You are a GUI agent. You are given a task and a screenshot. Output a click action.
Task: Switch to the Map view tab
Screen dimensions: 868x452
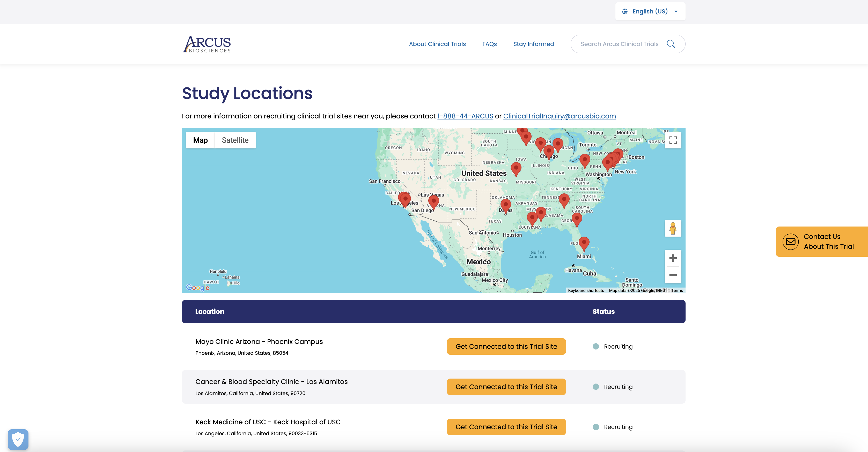pos(200,140)
